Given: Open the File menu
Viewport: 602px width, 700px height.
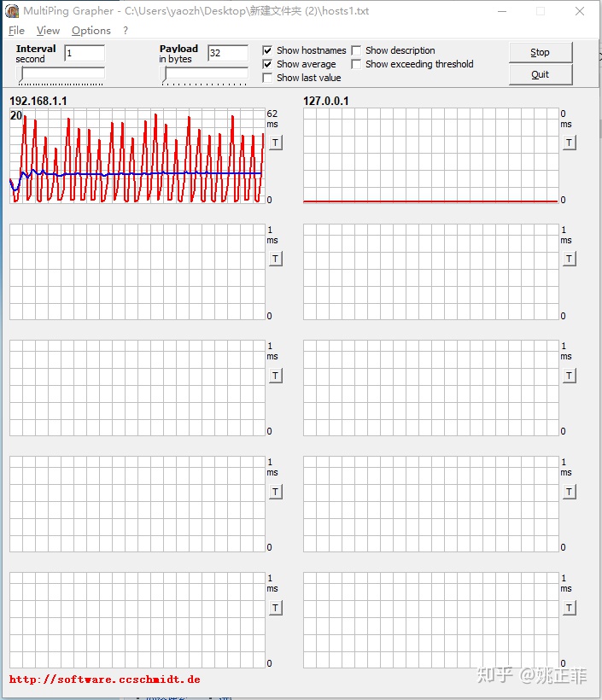Looking at the screenshot, I should tap(16, 30).
